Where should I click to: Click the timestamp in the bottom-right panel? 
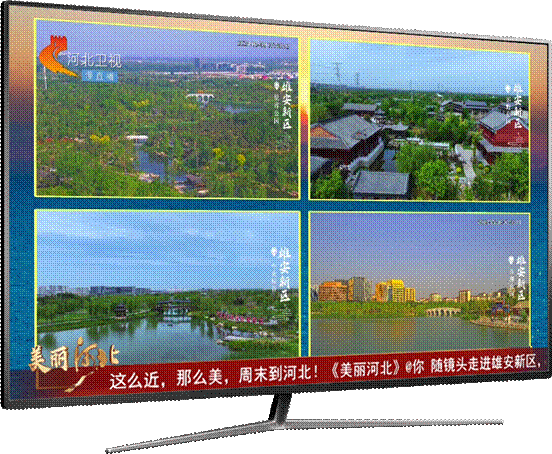[499, 222]
